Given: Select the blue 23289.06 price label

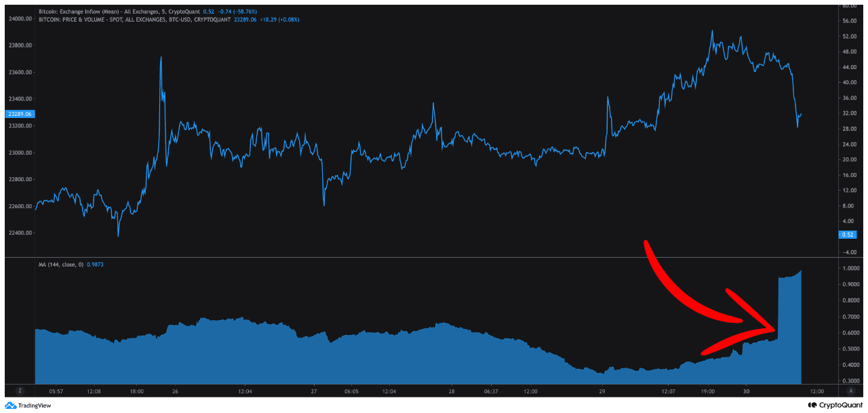Looking at the screenshot, I should point(20,114).
